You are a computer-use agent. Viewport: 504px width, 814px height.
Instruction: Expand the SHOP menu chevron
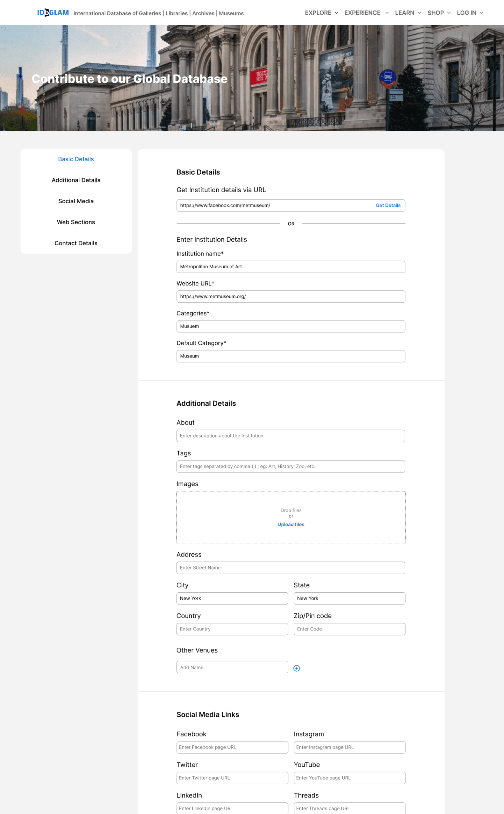pos(449,13)
